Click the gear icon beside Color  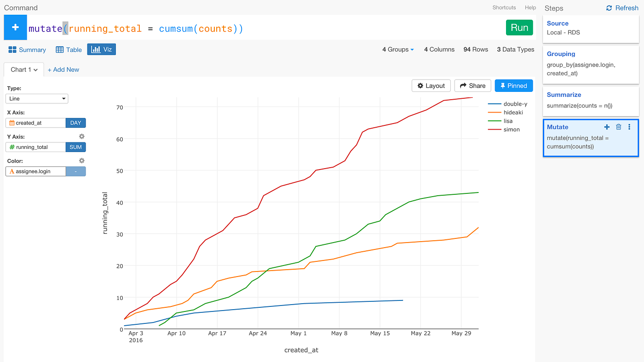(81, 160)
